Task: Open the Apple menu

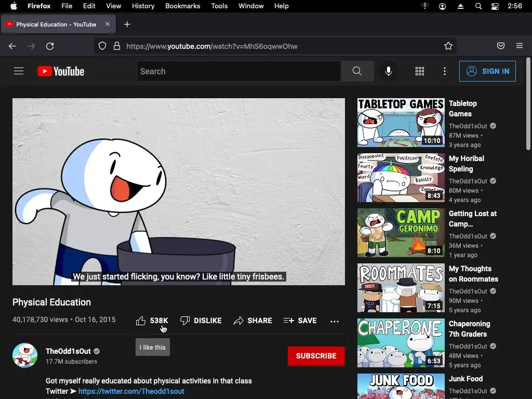Action: 14,6
